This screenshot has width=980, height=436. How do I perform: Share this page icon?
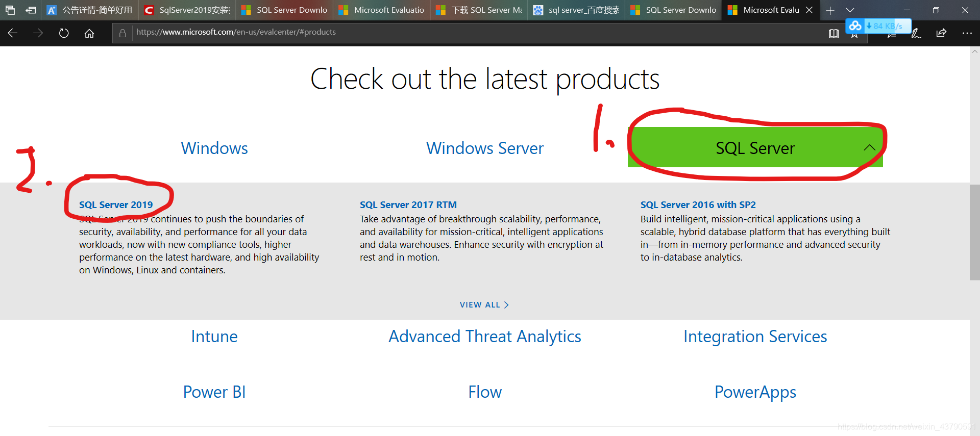click(941, 33)
